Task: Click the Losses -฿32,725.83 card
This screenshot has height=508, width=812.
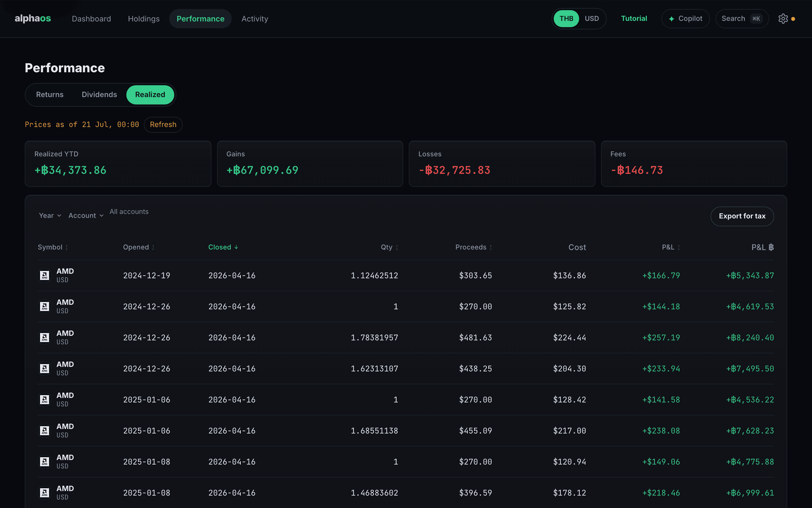Action: click(502, 164)
